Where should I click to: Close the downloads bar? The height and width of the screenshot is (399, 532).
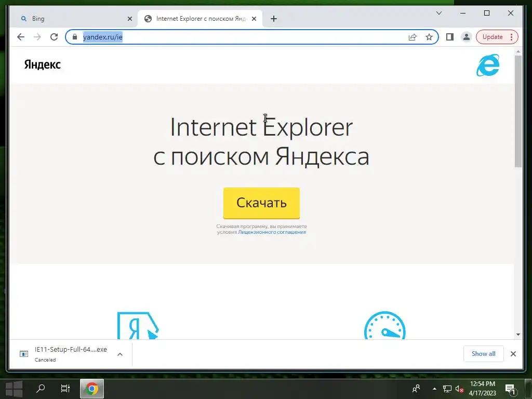513,354
